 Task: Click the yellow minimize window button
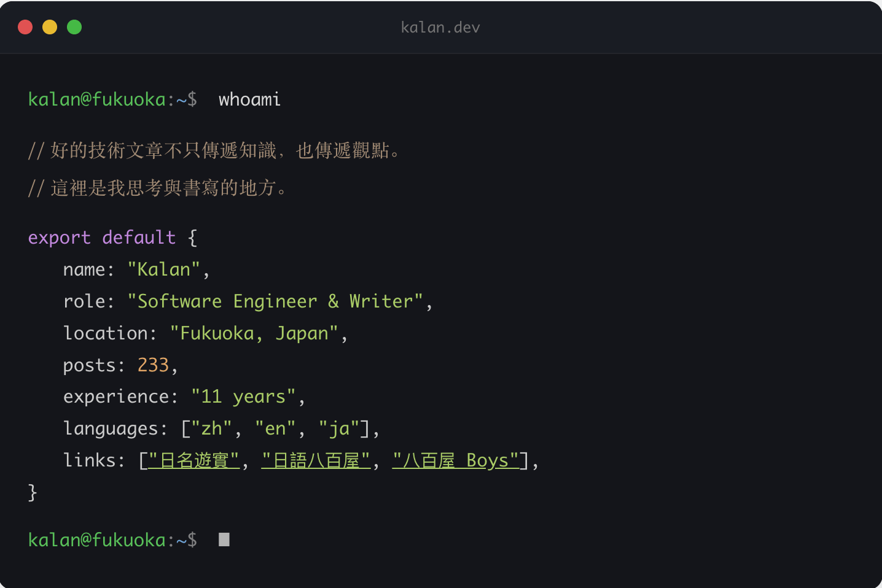(x=50, y=27)
